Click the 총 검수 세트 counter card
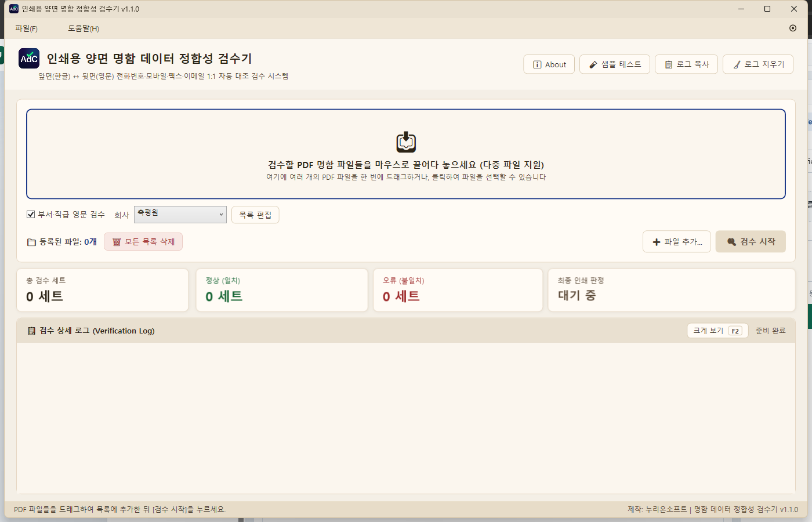The width and height of the screenshot is (812, 522). (103, 290)
